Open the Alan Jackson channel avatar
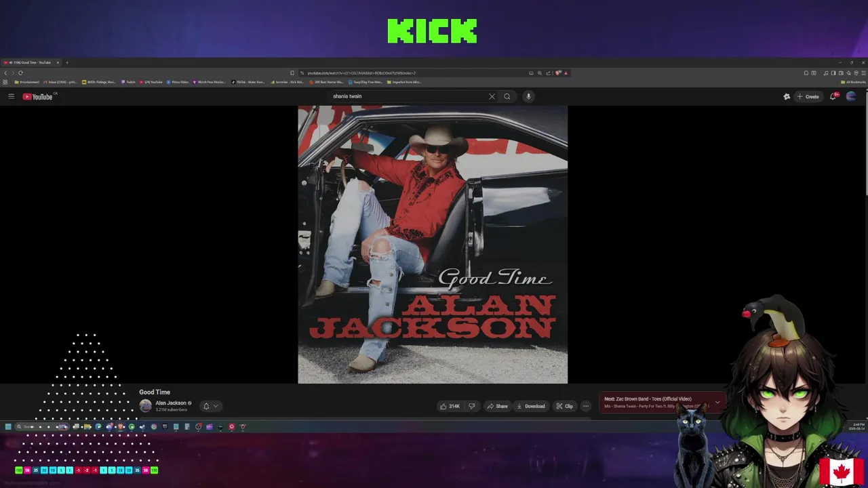868x488 pixels. (145, 406)
